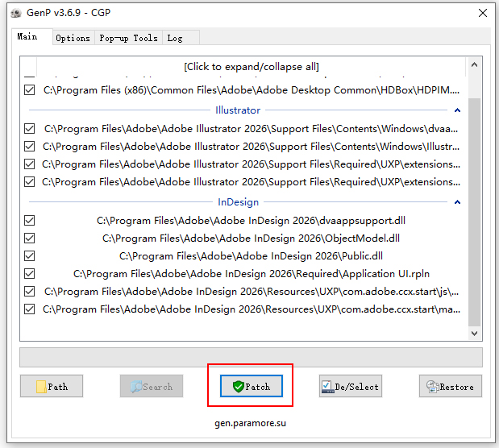
Task: Select the com.adobe.ccx.start\js path text
Action: (x=252, y=292)
